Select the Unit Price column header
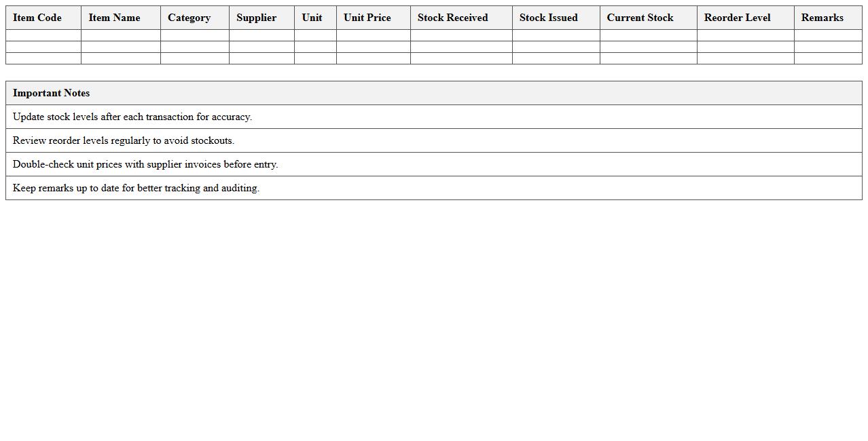This screenshot has height=441, width=868. tap(367, 18)
